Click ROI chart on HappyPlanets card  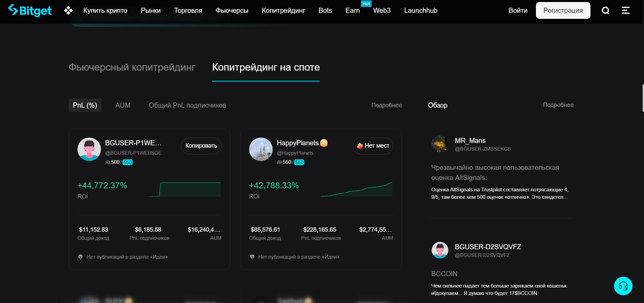pyautogui.click(x=357, y=189)
